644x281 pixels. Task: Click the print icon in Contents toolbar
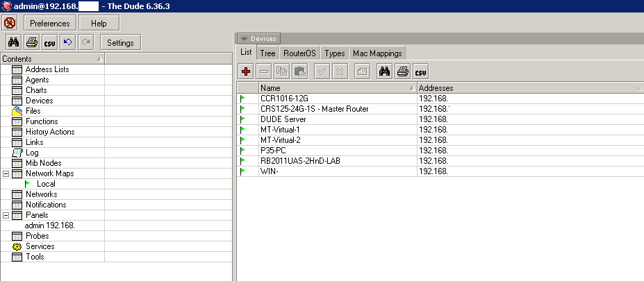click(x=32, y=42)
